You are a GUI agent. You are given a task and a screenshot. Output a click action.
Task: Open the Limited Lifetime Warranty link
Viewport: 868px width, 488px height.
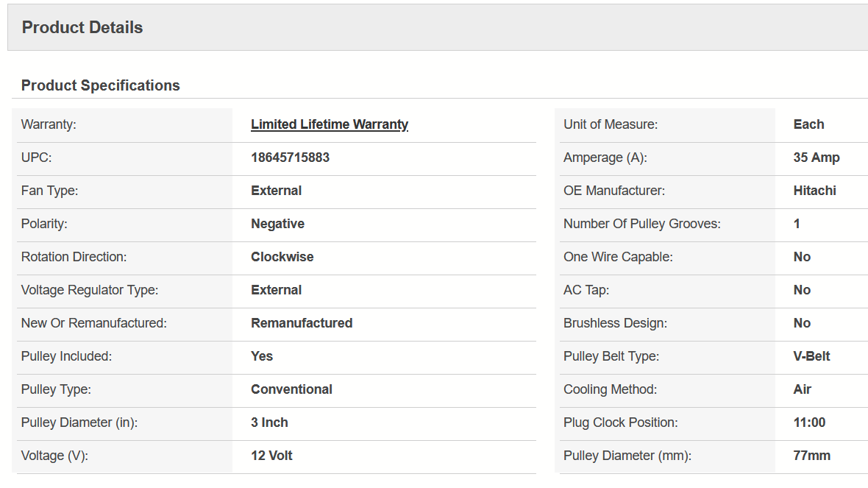pyautogui.click(x=329, y=124)
